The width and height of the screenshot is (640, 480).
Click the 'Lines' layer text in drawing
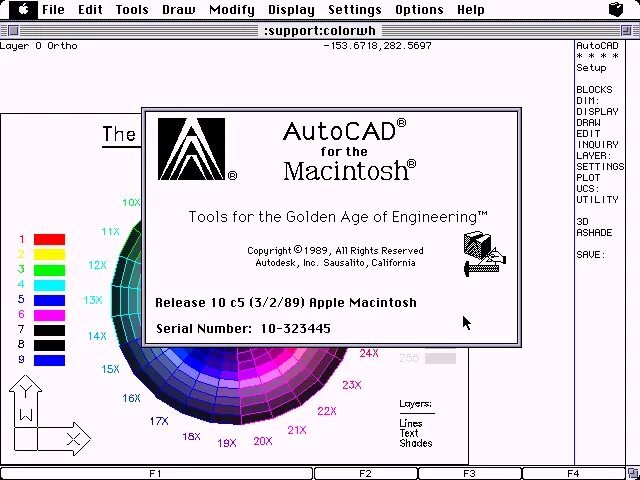[411, 424]
